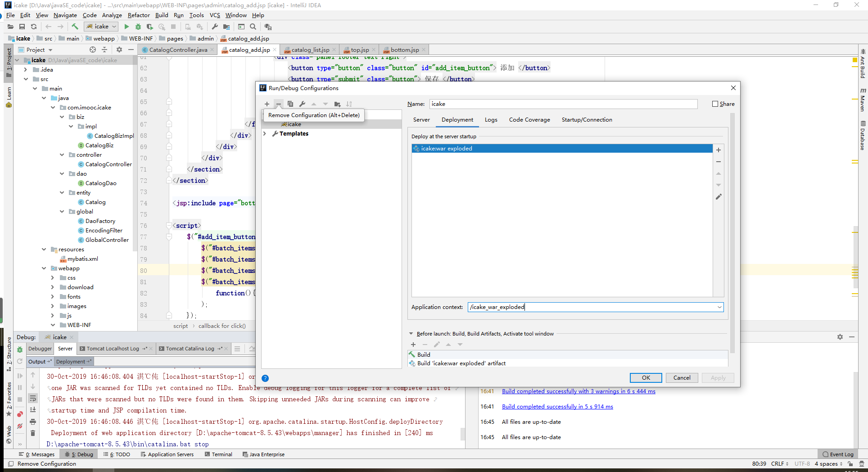
Task: Open the Tomcat Catalina Log tab
Action: 190,349
